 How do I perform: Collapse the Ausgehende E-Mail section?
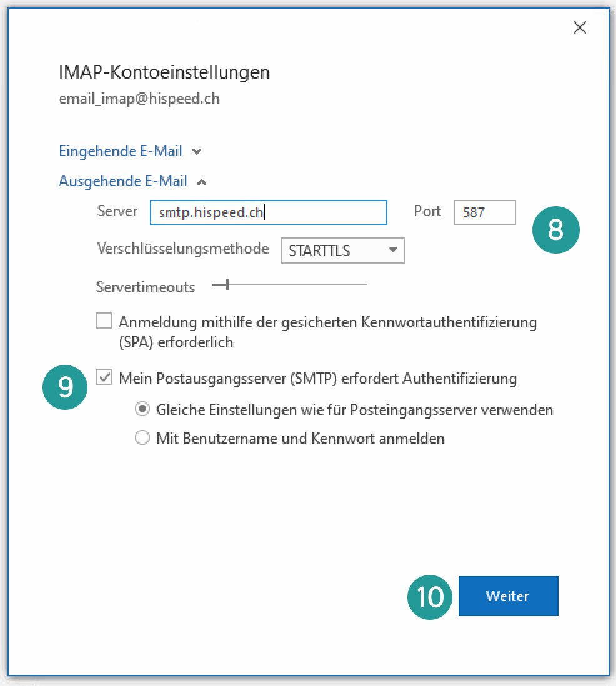(132, 181)
